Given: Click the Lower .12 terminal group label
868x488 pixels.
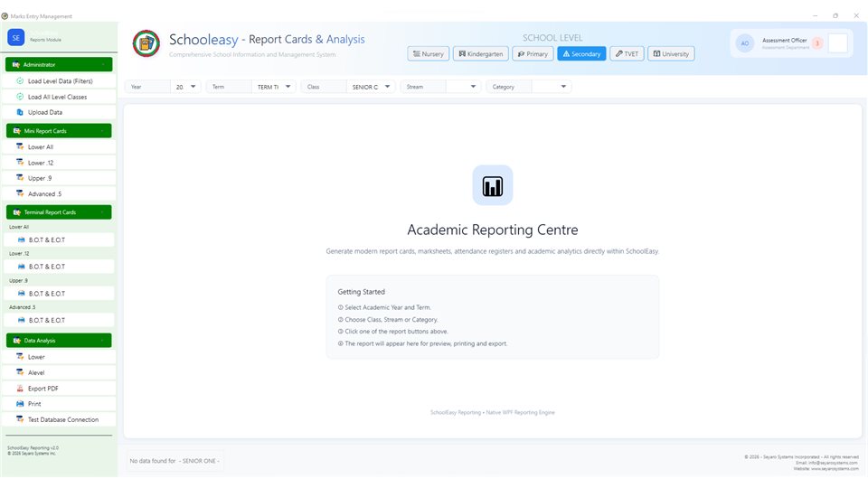Looking at the screenshot, I should [x=19, y=253].
